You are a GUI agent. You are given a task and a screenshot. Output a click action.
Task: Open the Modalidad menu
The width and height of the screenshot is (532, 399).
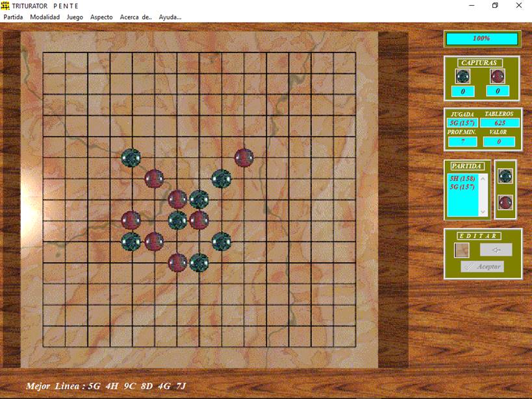coord(45,17)
